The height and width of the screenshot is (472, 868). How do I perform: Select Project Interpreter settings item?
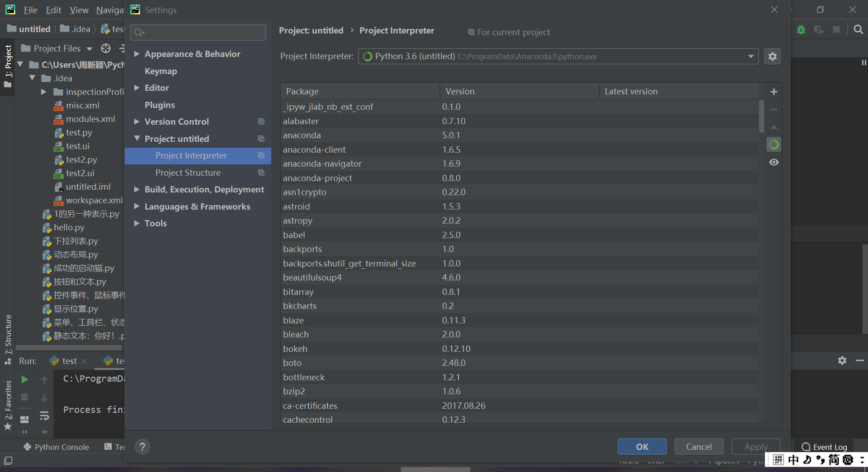tap(198, 155)
